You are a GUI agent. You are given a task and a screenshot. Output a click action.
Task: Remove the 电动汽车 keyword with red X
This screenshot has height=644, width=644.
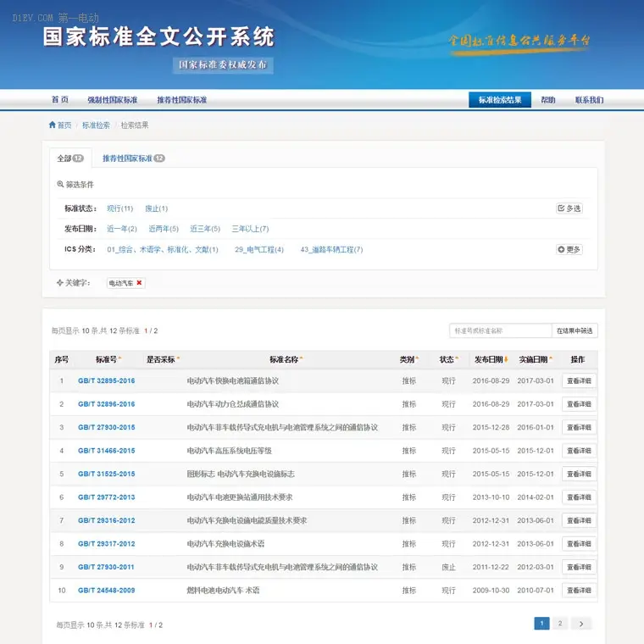[139, 282]
